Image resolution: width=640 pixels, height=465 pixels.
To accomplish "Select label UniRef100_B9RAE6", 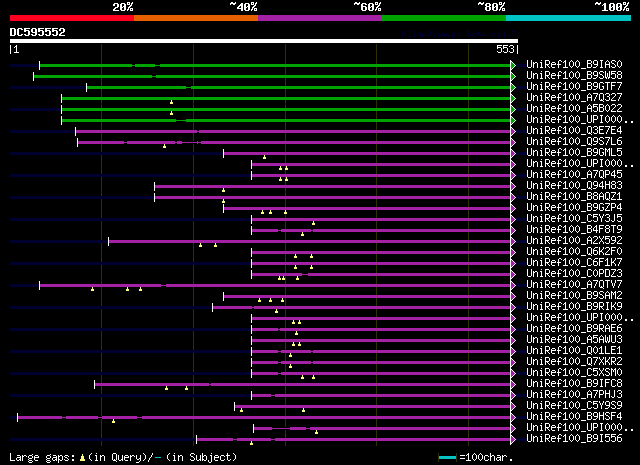I will (x=574, y=329).
